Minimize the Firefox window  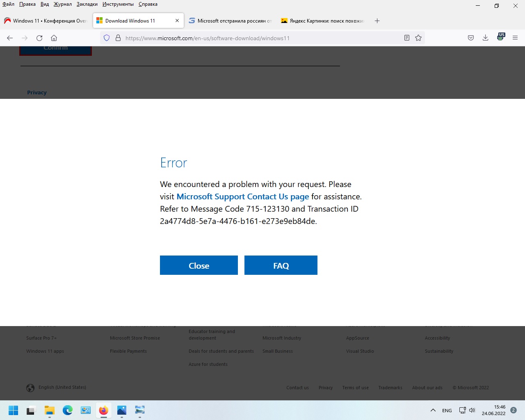point(477,6)
